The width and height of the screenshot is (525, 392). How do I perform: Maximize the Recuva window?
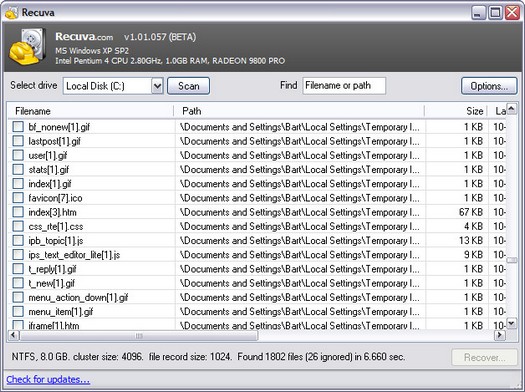pos(495,13)
